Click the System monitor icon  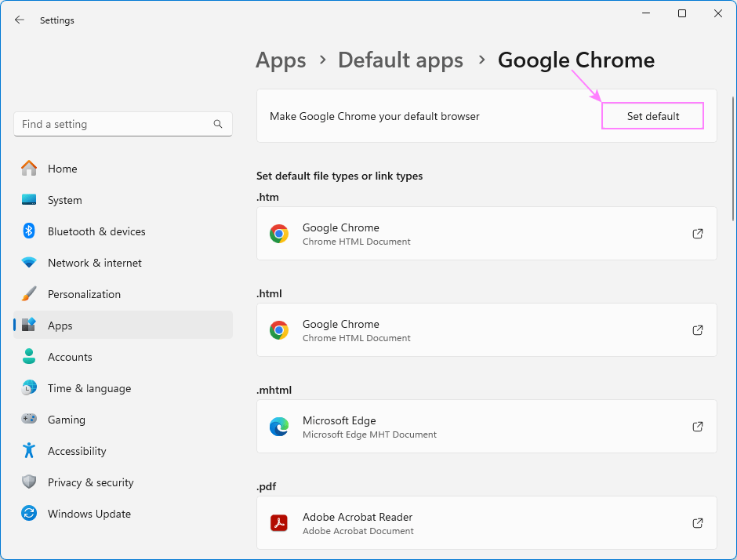[x=29, y=199]
